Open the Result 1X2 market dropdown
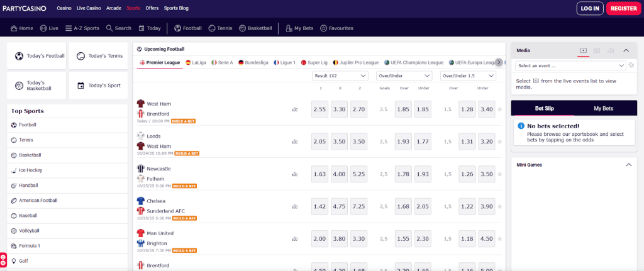 [340, 76]
